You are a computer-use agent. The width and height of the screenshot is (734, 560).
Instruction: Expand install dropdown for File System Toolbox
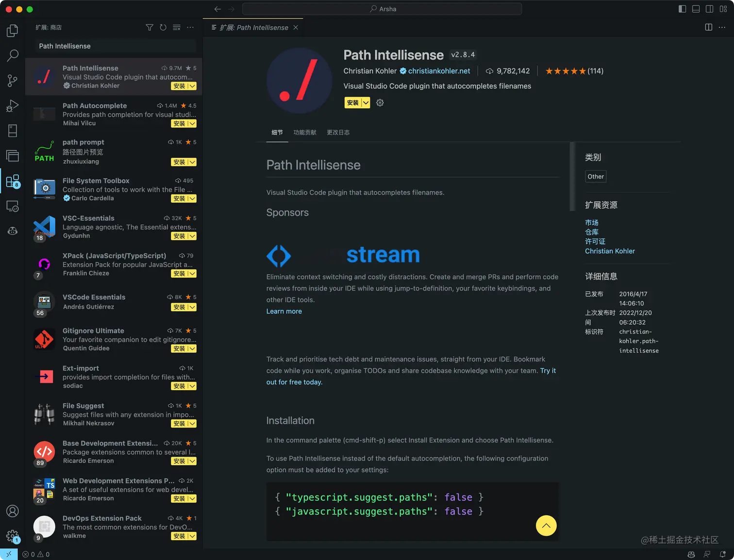click(x=192, y=198)
